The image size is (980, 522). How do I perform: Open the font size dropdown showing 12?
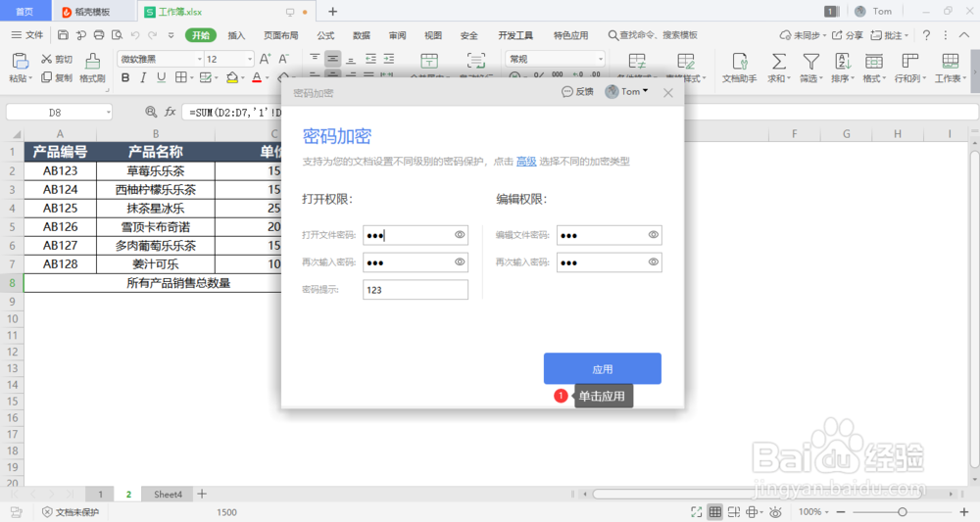[249, 59]
